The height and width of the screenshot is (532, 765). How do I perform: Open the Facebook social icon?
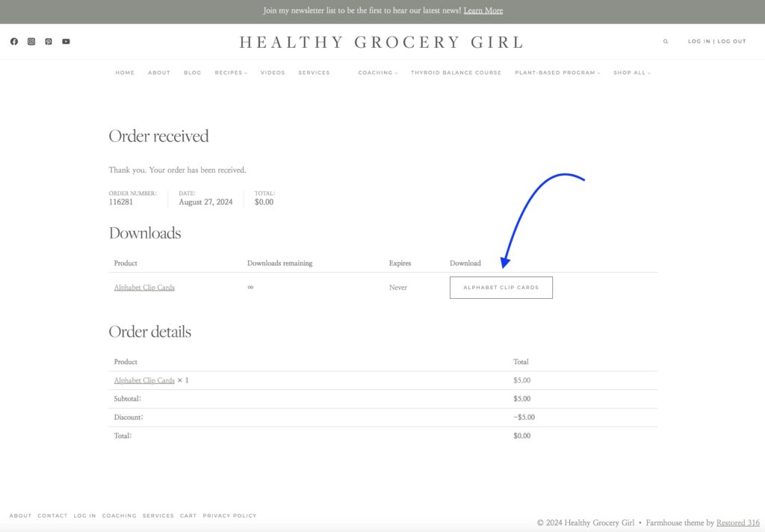[14, 42]
